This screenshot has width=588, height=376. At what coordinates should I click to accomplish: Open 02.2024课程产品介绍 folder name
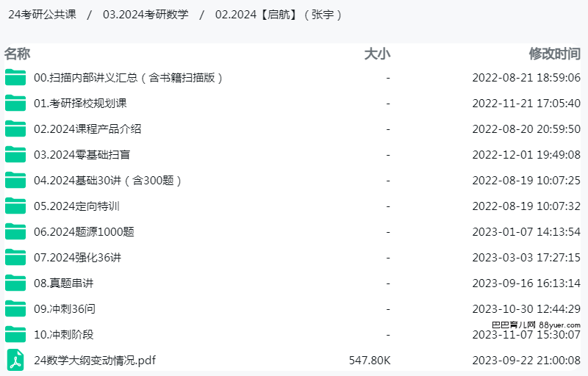tap(87, 129)
